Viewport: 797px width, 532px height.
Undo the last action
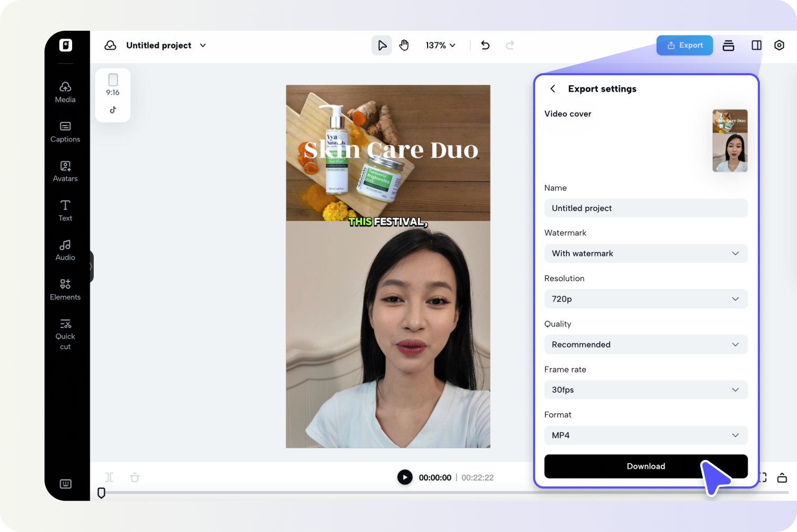click(x=485, y=45)
